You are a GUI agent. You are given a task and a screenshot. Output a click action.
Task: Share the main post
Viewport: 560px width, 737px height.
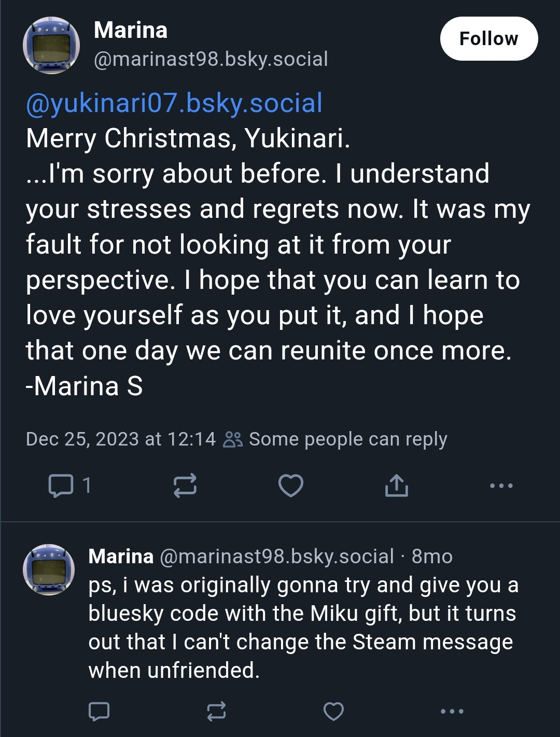click(397, 485)
